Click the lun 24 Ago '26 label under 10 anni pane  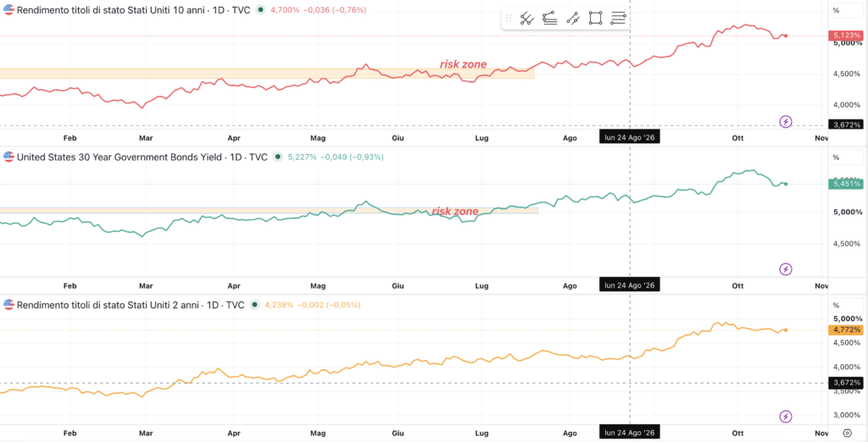click(x=630, y=137)
